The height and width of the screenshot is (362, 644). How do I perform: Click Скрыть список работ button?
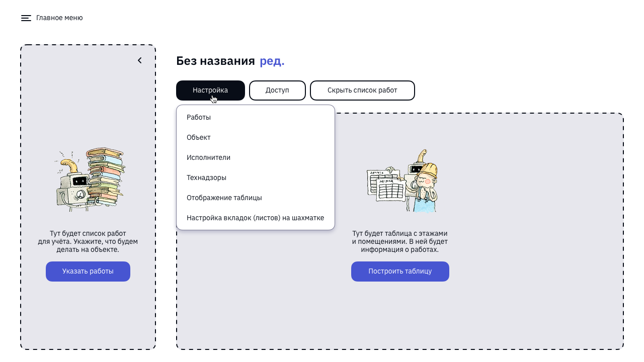[362, 90]
